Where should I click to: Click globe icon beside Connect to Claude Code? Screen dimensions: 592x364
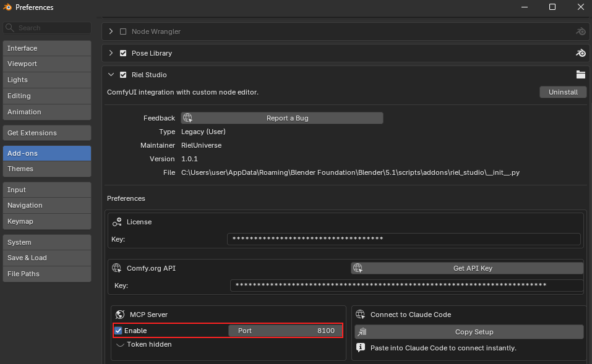(x=361, y=314)
